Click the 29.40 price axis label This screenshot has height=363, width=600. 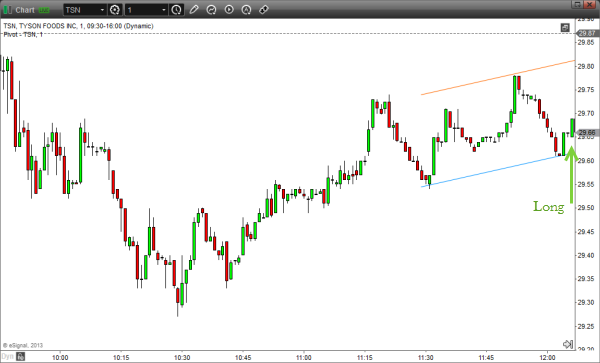tap(586, 255)
